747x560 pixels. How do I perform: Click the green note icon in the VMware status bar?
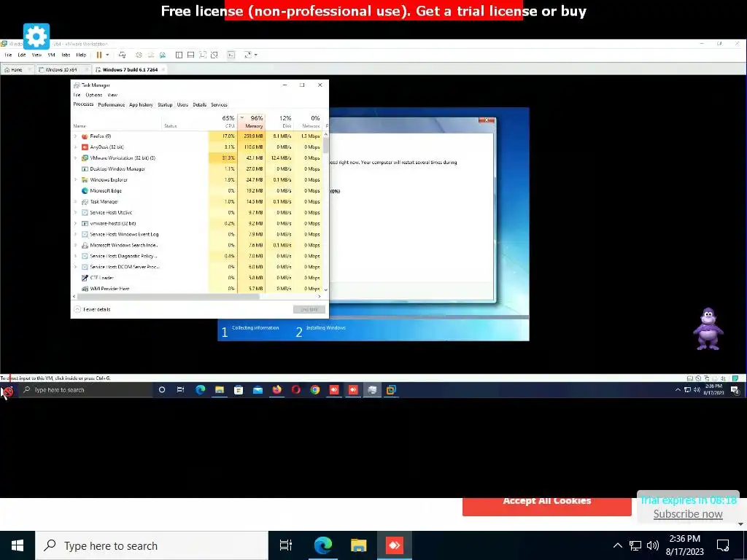coord(735,378)
